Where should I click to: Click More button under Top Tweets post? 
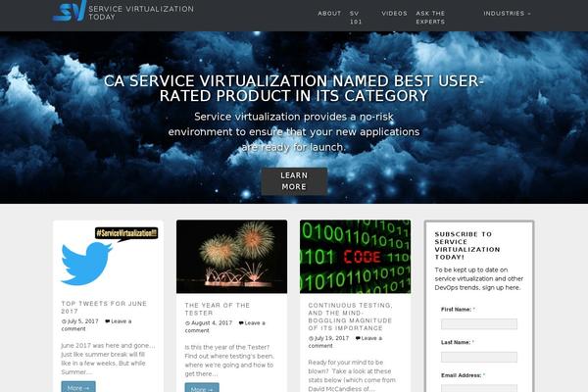(x=78, y=387)
